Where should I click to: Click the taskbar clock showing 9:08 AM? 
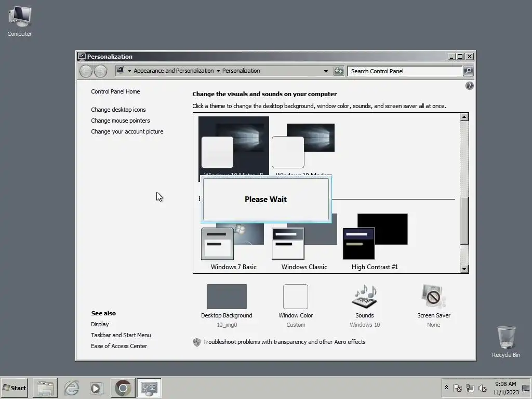[x=506, y=388]
